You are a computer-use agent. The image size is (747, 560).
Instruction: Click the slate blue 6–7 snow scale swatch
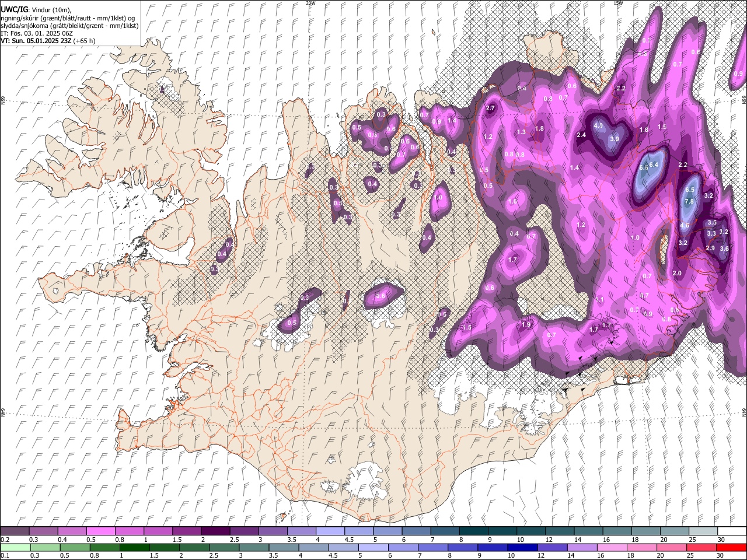tap(416, 531)
